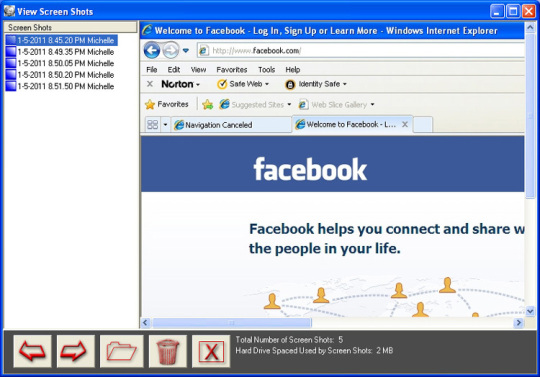
Task: Click the scroll up arrow of vertical scrollbar
Action: tap(530, 27)
